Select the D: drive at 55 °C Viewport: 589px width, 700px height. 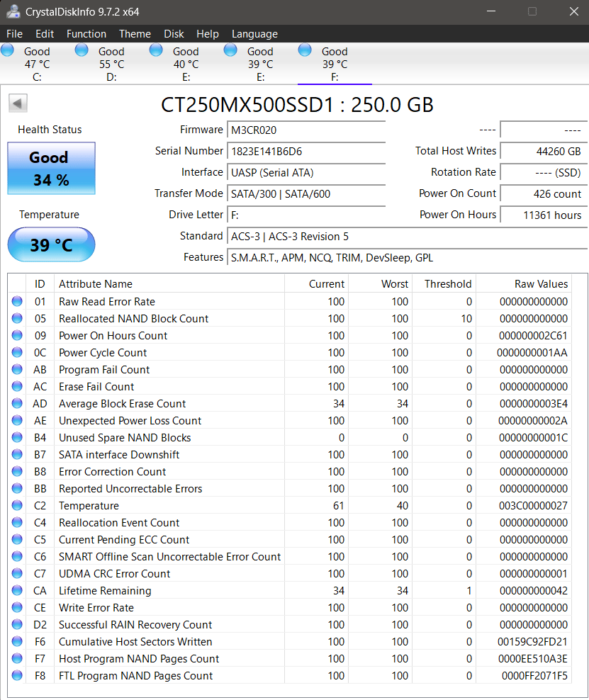point(112,64)
